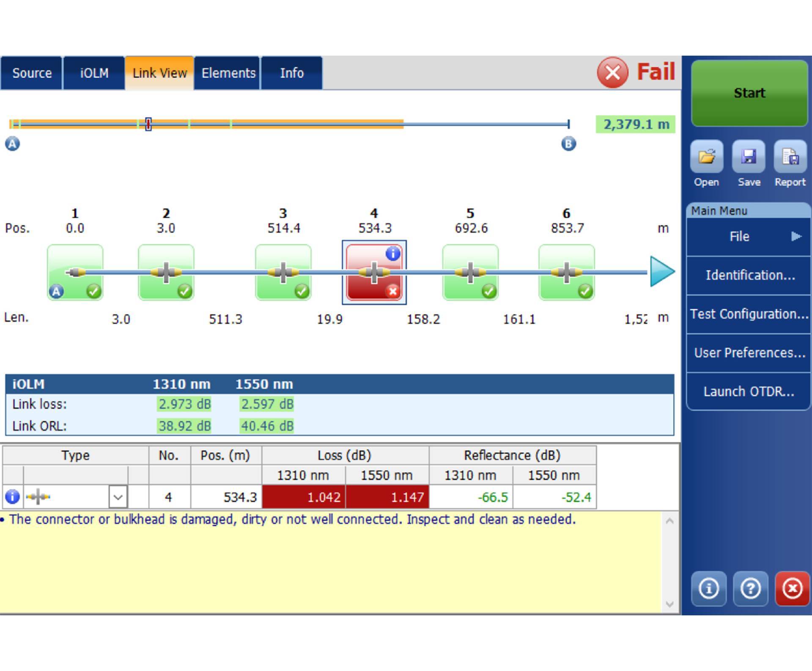
Task: Click the blue info icon in table row
Action: [x=12, y=497]
